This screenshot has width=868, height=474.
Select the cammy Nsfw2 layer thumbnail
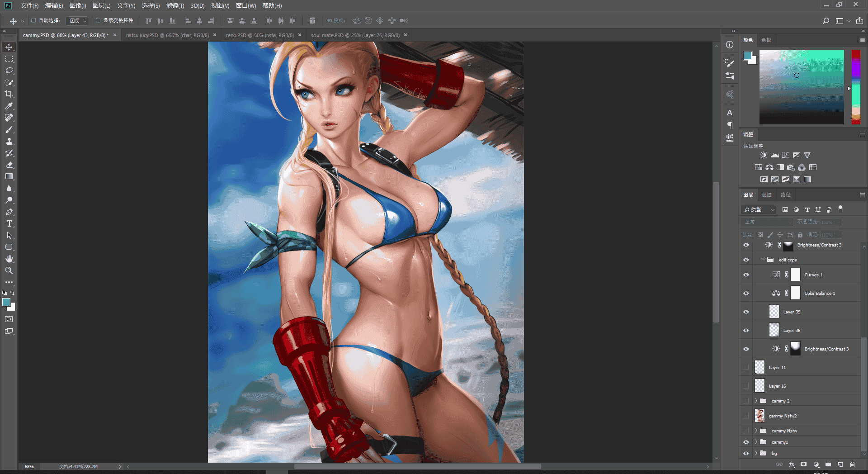[x=759, y=415]
